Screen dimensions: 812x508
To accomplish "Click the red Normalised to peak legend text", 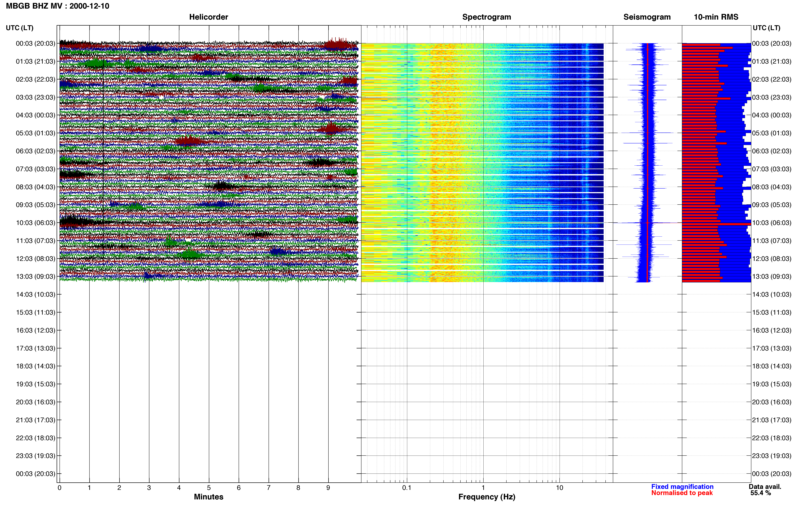I will pos(682,493).
